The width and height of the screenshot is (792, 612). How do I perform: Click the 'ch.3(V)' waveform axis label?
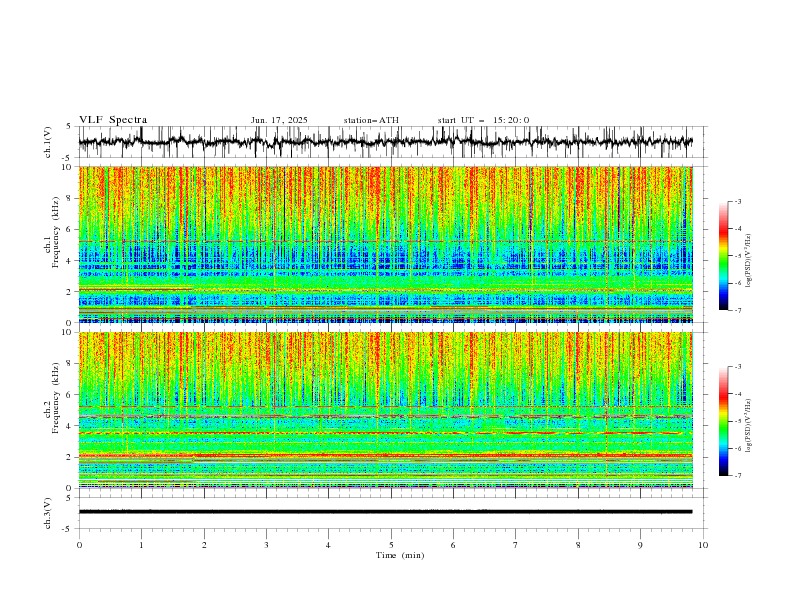click(48, 513)
